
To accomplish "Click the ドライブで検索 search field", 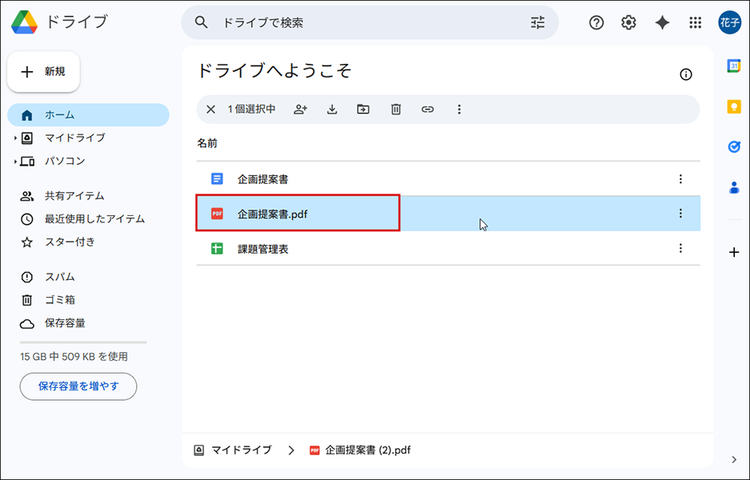I will [360, 22].
